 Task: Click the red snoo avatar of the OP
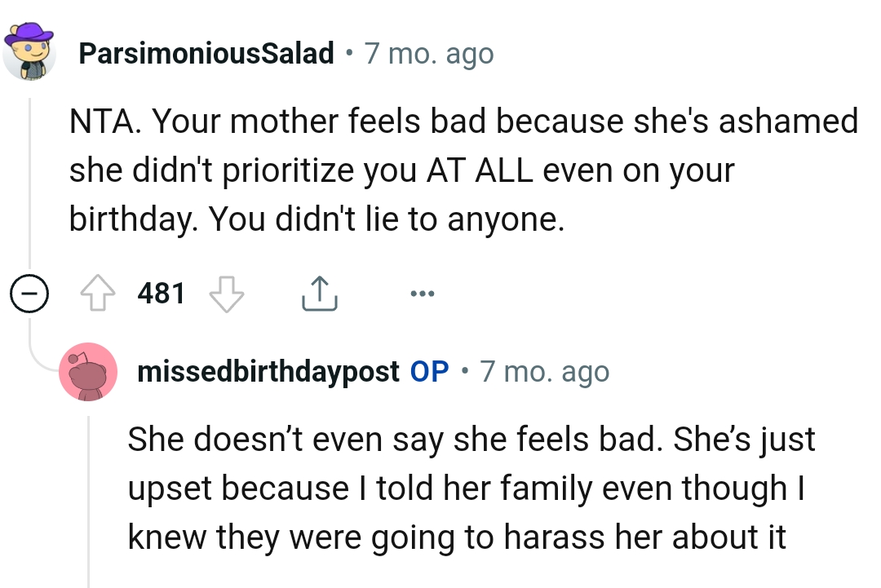[89, 371]
